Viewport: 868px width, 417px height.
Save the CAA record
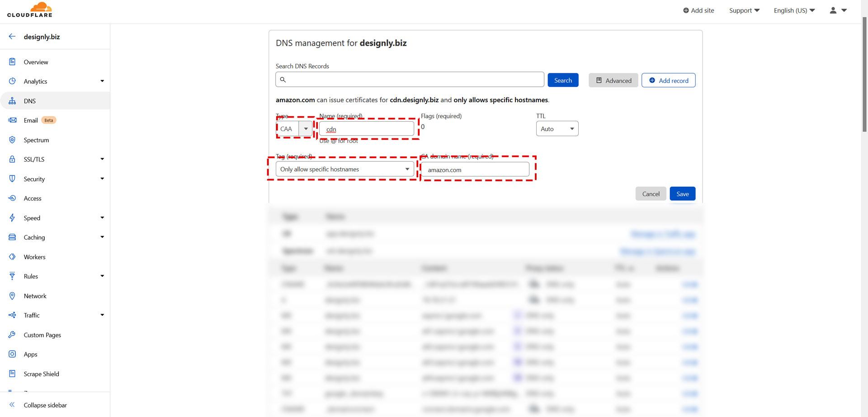click(683, 194)
